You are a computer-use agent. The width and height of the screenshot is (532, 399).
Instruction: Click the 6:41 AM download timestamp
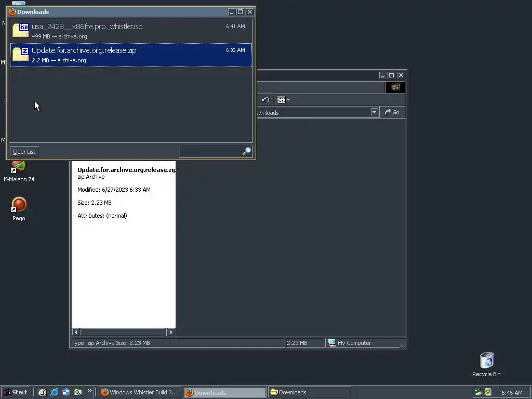tap(235, 26)
